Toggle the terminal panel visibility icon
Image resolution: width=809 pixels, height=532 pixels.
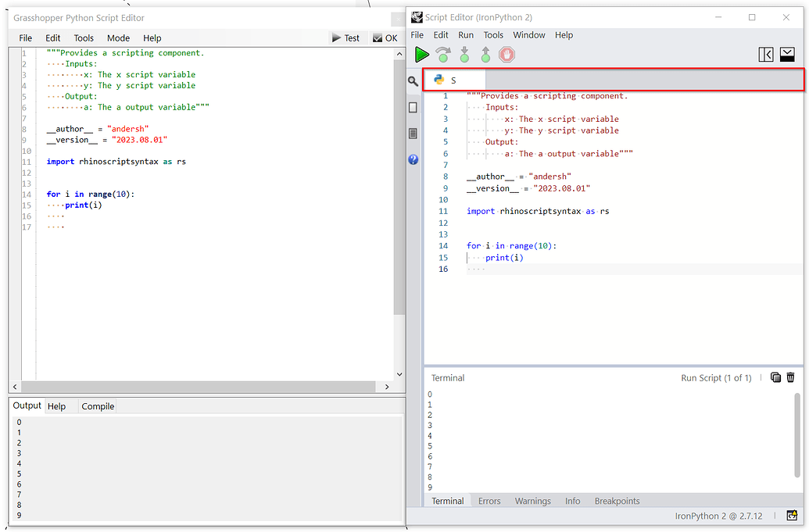(787, 54)
